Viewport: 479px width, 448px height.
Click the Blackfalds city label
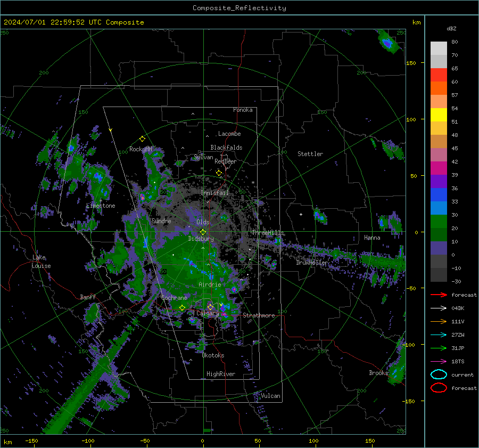pos(226,148)
